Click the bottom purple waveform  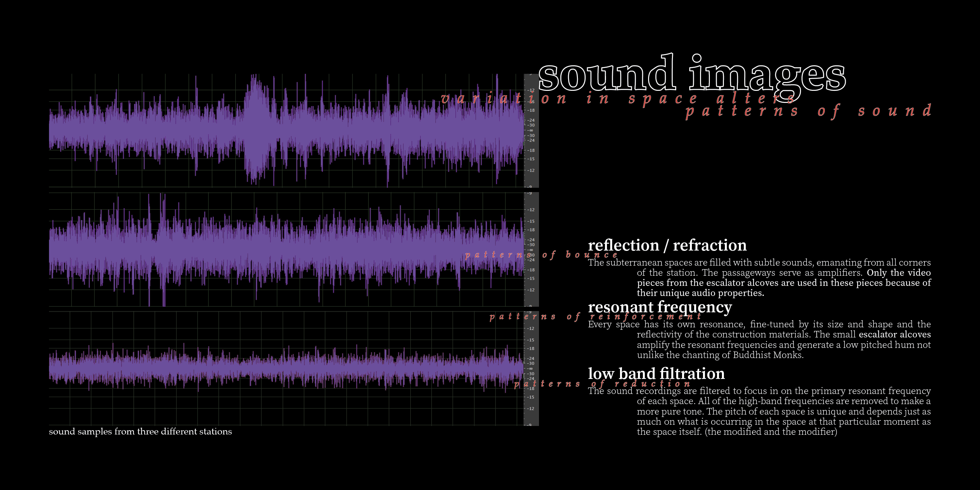285,368
